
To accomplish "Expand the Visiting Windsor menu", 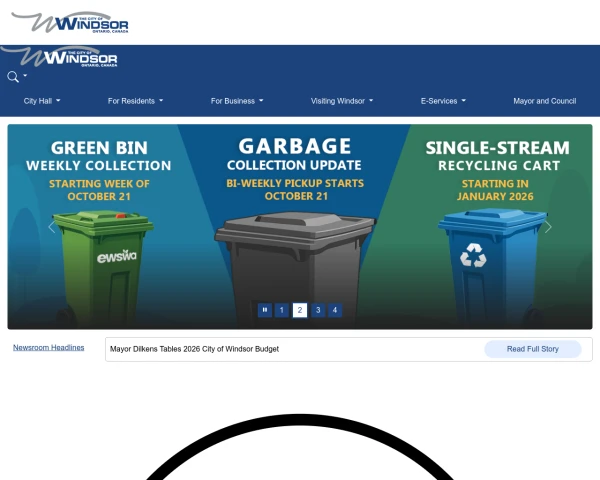I will point(342,101).
